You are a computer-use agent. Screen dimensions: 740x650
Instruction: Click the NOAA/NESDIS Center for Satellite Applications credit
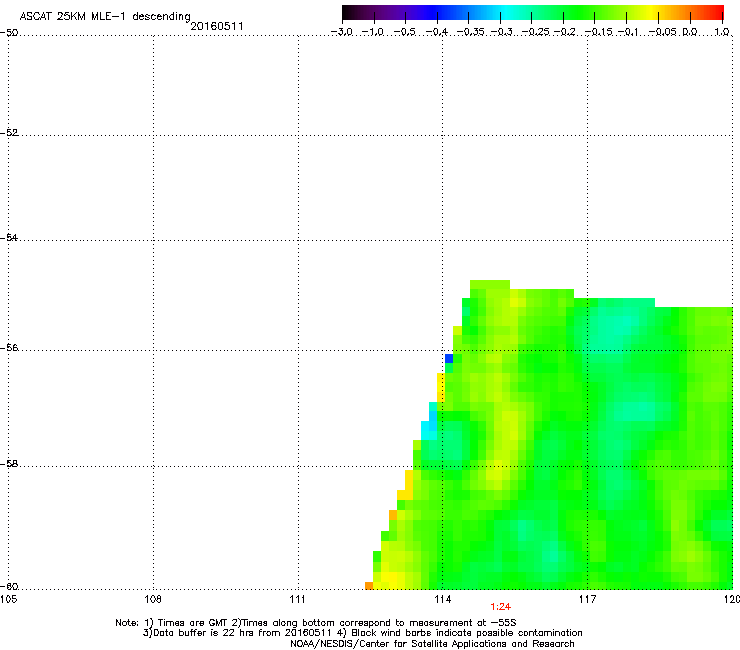432,644
